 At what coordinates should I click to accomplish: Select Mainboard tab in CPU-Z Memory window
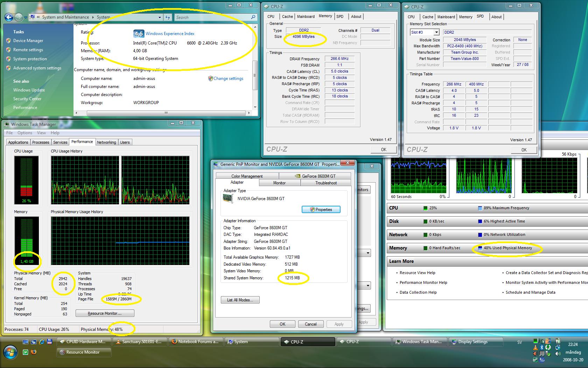click(306, 16)
